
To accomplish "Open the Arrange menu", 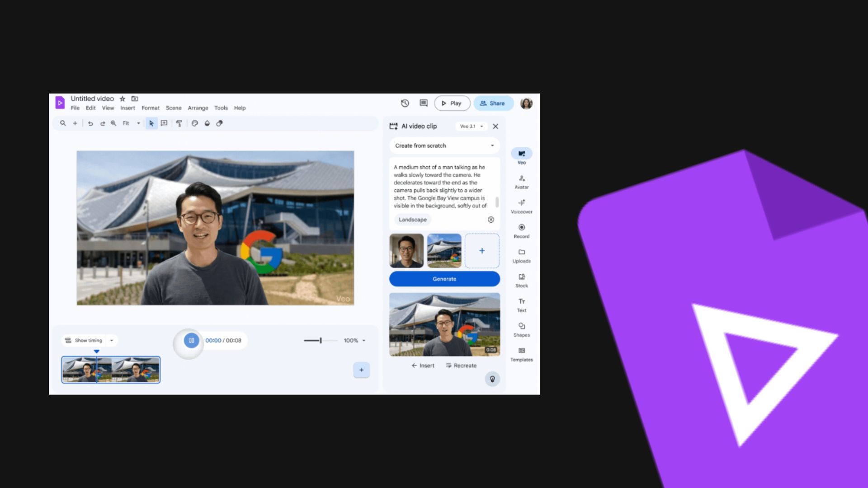I will 198,108.
